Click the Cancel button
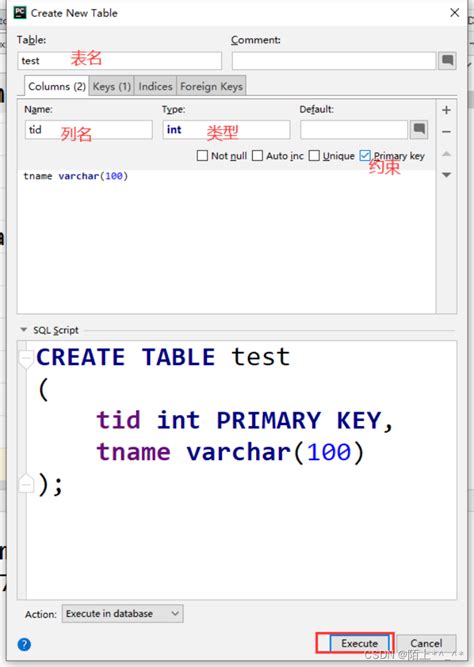This screenshot has height=667, width=474. 426,643
